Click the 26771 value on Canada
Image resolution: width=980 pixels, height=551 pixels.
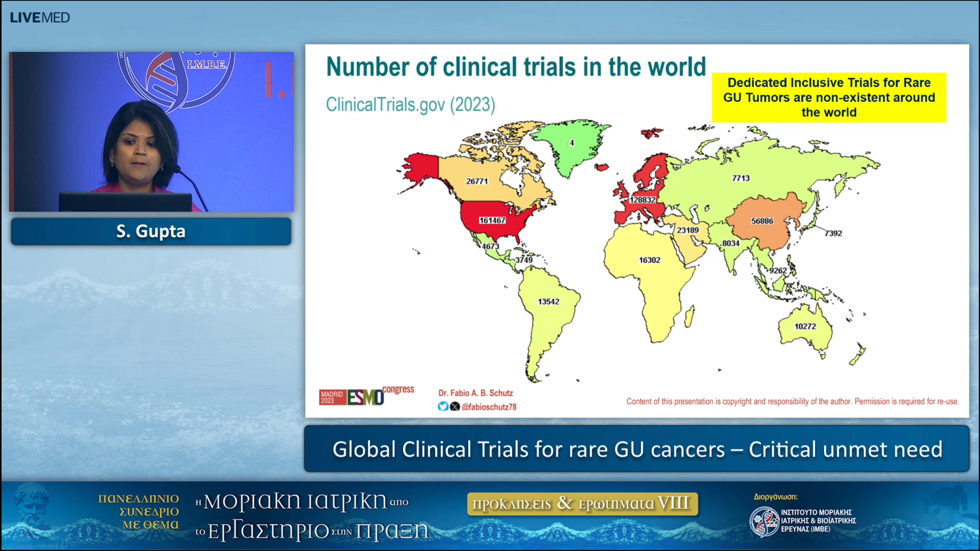click(477, 181)
